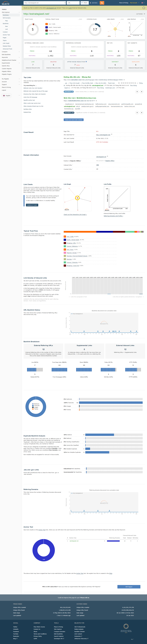Open Majestic Million in sidebar
The image size is (147, 644).
pyautogui.click(x=6, y=71)
